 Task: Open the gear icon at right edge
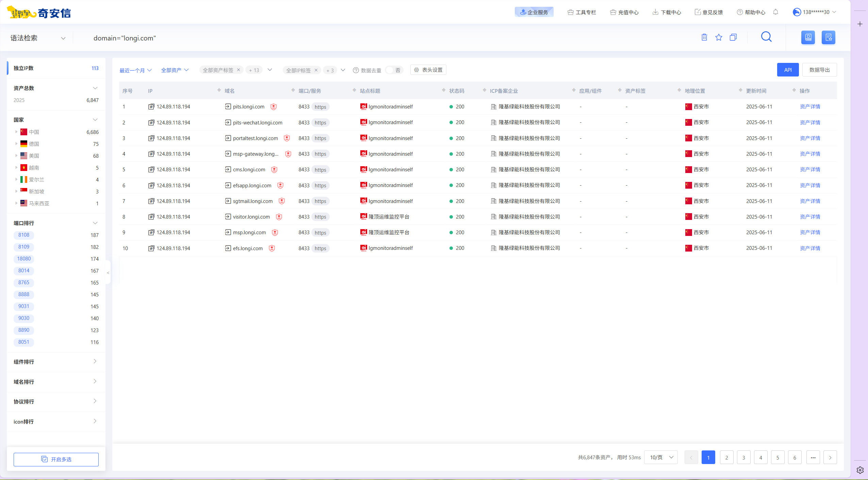click(860, 470)
